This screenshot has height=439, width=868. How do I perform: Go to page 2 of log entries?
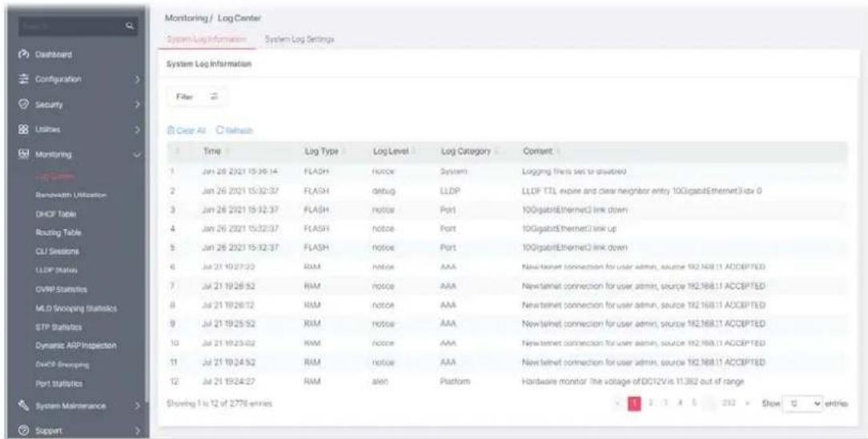[651, 404]
